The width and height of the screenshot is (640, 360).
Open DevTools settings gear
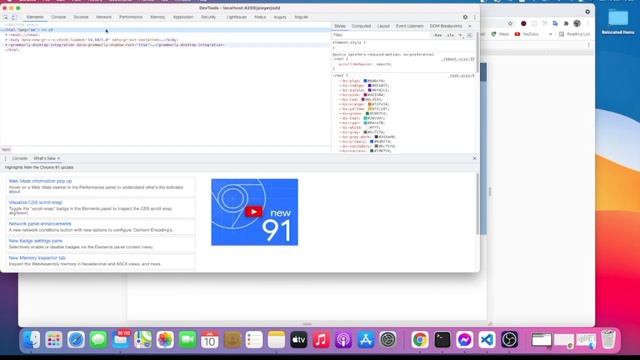[465, 17]
